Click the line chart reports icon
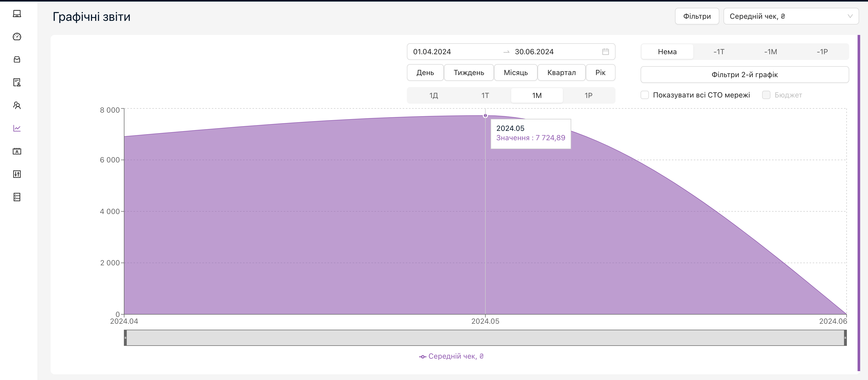868x380 pixels. pyautogui.click(x=17, y=128)
